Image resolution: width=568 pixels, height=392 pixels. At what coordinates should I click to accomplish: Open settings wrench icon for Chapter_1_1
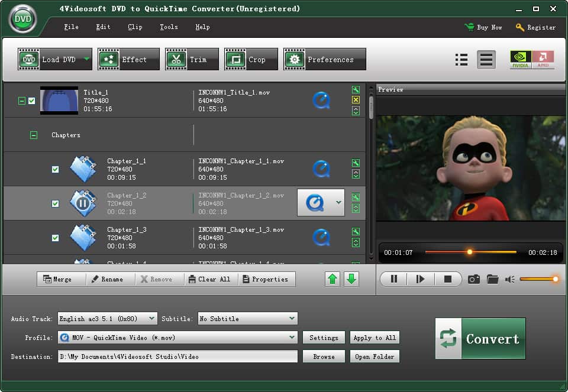(x=356, y=163)
